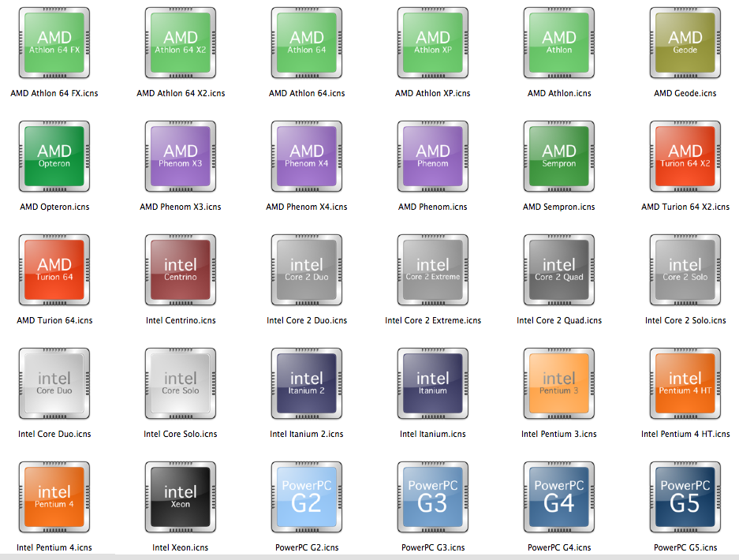Select the Intel Pentium 3 chip icon

coord(559,383)
